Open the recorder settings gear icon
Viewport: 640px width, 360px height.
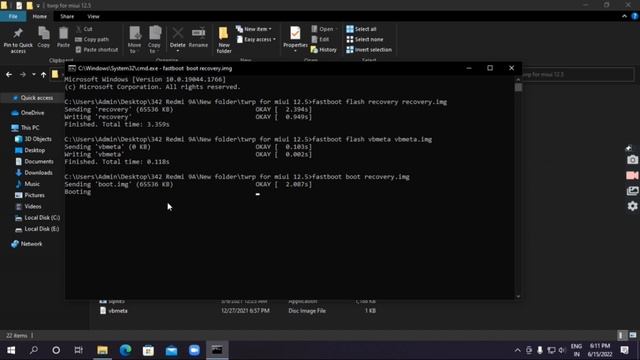point(632,206)
